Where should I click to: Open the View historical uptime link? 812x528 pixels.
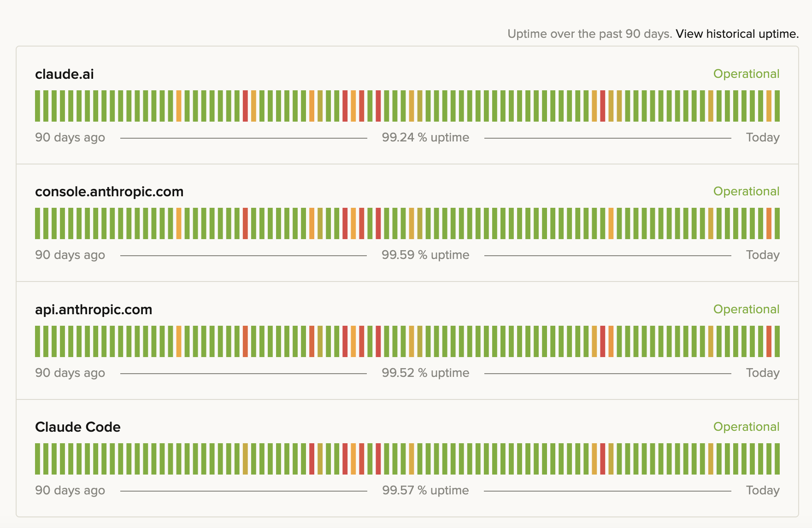(x=737, y=34)
